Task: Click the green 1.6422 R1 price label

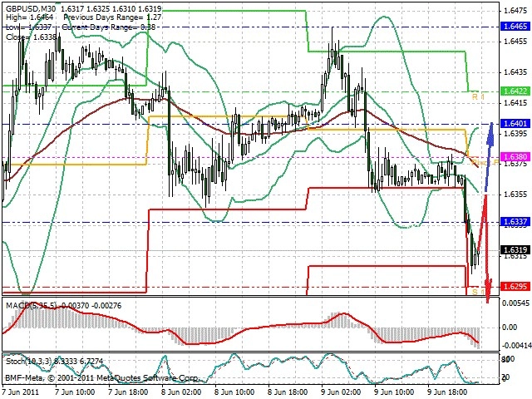Action: pyautogui.click(x=515, y=91)
